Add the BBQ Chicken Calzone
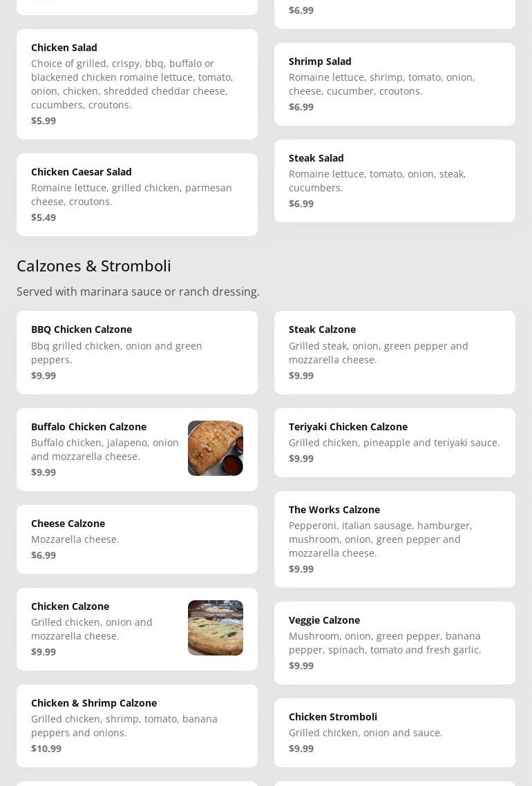Viewport: 532px width, 786px height. [137, 352]
